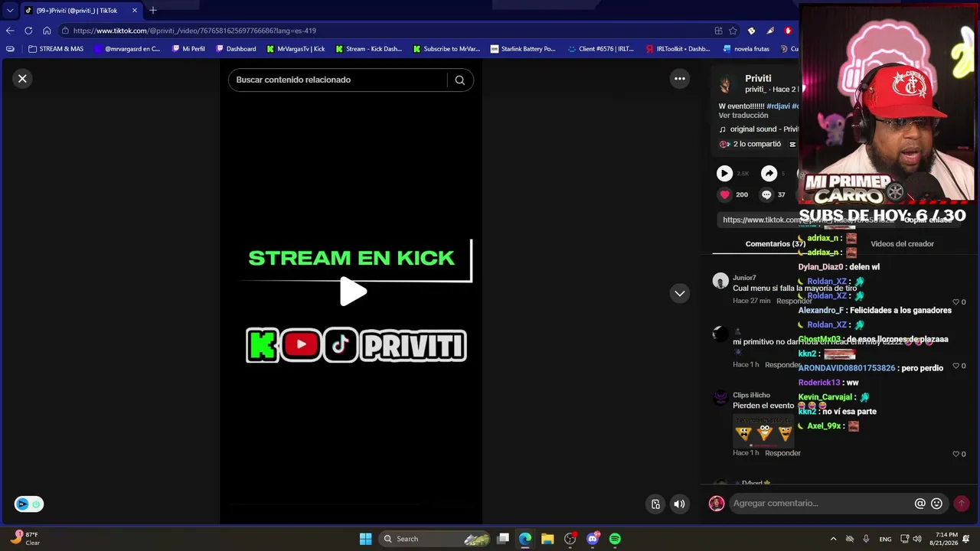The image size is (980, 551).
Task: Open 'Stream - Kick Dash...' bookmark
Action: [x=368, y=49]
